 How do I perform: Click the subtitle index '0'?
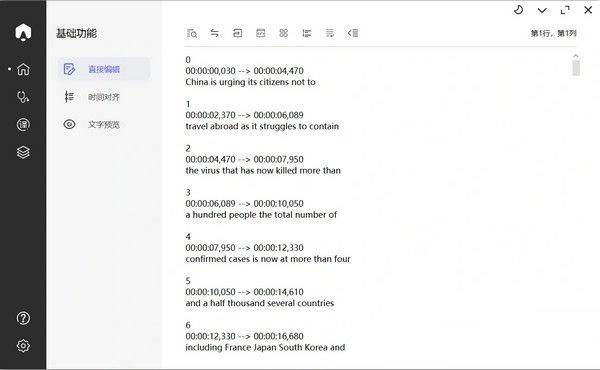coord(188,60)
